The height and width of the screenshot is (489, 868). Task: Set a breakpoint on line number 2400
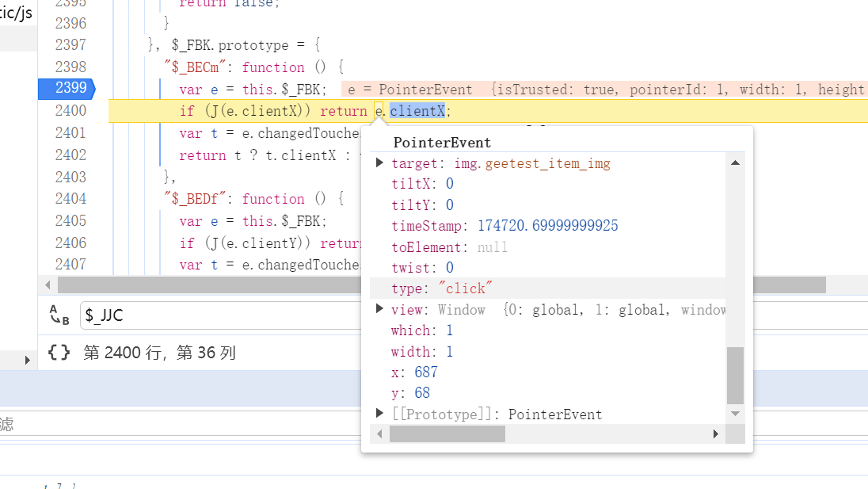coord(70,111)
